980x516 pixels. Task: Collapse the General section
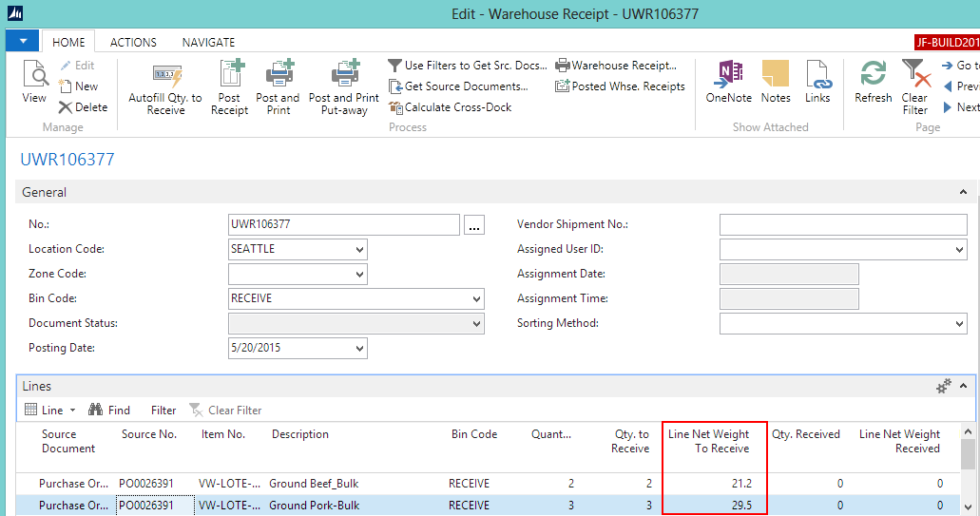pyautogui.click(x=963, y=193)
